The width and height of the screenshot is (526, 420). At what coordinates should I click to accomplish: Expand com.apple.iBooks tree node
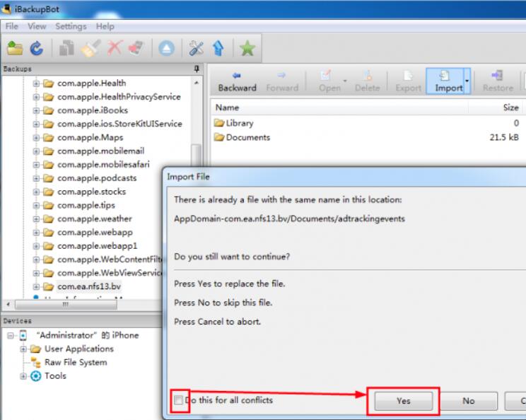[36, 110]
